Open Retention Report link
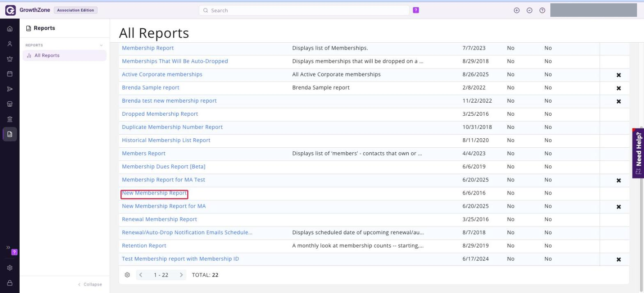 pyautogui.click(x=144, y=245)
